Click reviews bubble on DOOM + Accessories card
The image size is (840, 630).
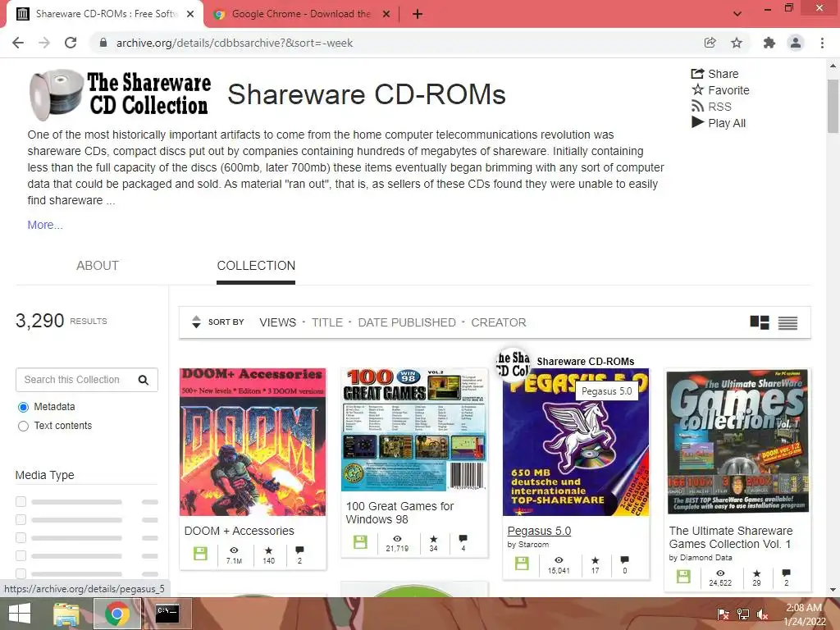(299, 550)
